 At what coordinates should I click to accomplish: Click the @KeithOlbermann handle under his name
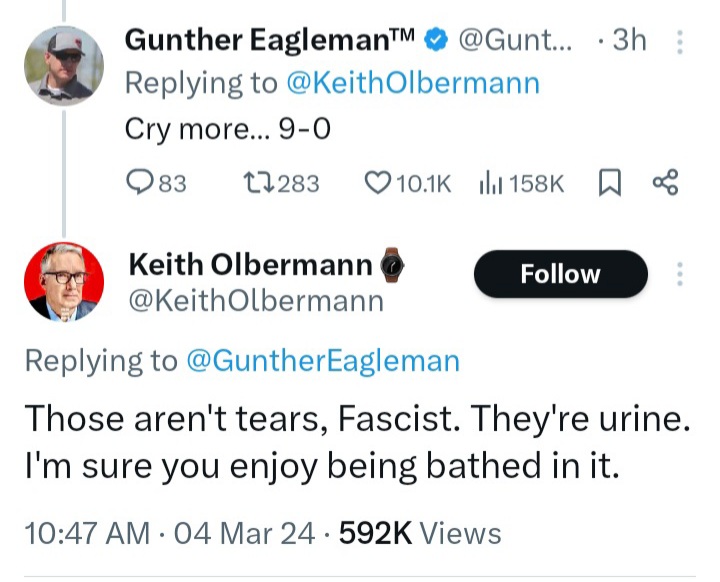(x=256, y=300)
